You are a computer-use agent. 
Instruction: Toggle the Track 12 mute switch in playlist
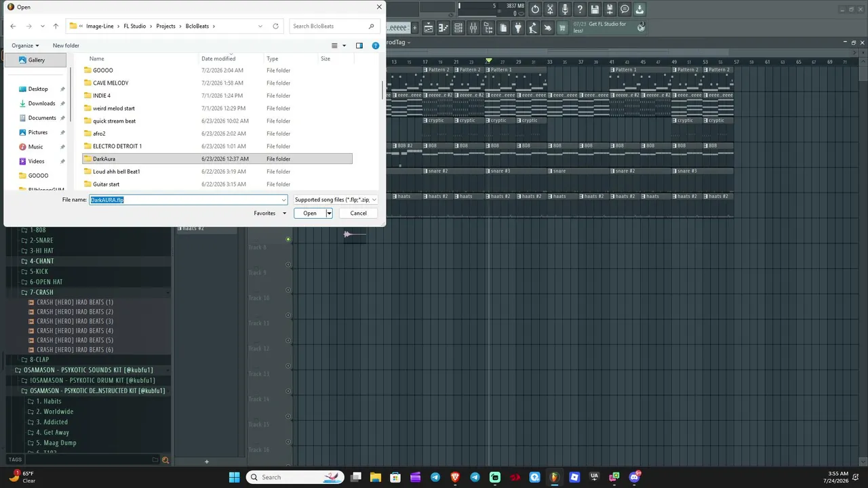click(x=288, y=341)
